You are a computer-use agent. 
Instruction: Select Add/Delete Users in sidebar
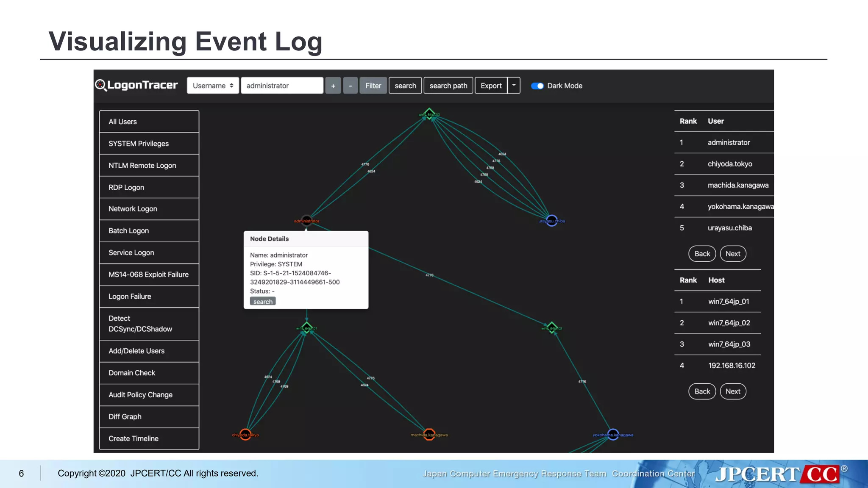coord(149,351)
